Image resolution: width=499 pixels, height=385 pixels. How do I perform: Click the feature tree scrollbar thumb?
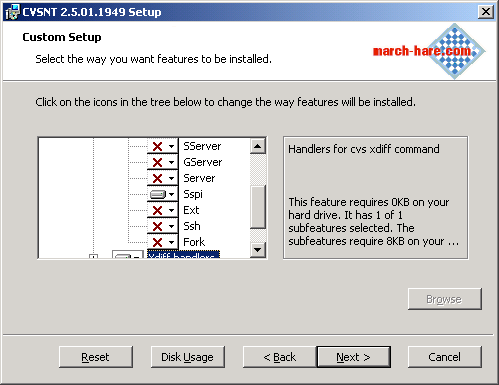click(x=258, y=207)
